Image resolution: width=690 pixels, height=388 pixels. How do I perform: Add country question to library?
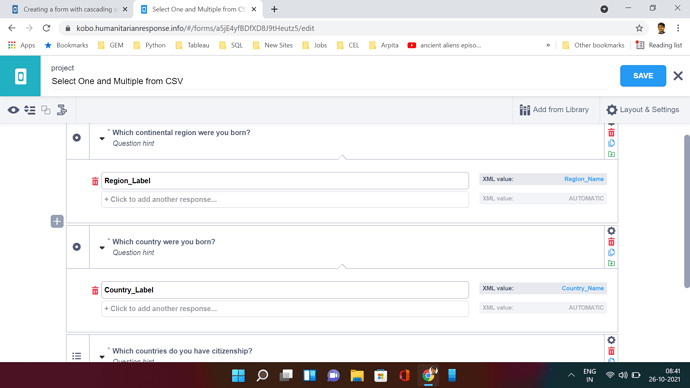(611, 263)
